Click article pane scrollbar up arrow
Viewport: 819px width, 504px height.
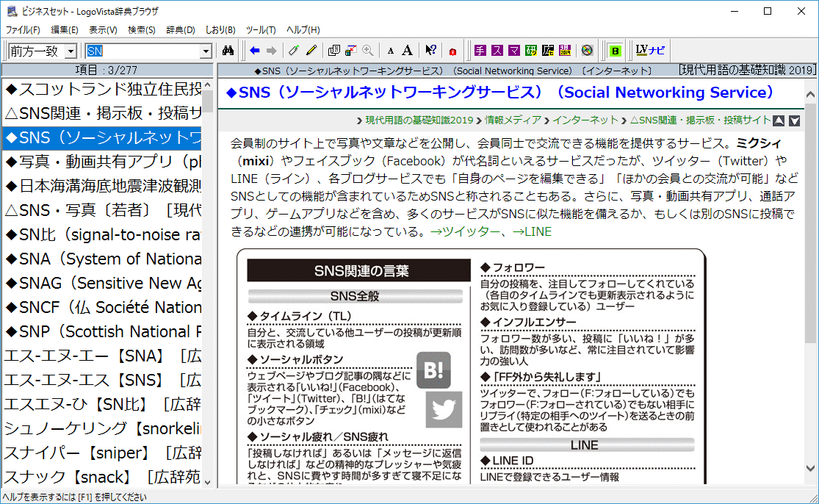click(x=810, y=95)
